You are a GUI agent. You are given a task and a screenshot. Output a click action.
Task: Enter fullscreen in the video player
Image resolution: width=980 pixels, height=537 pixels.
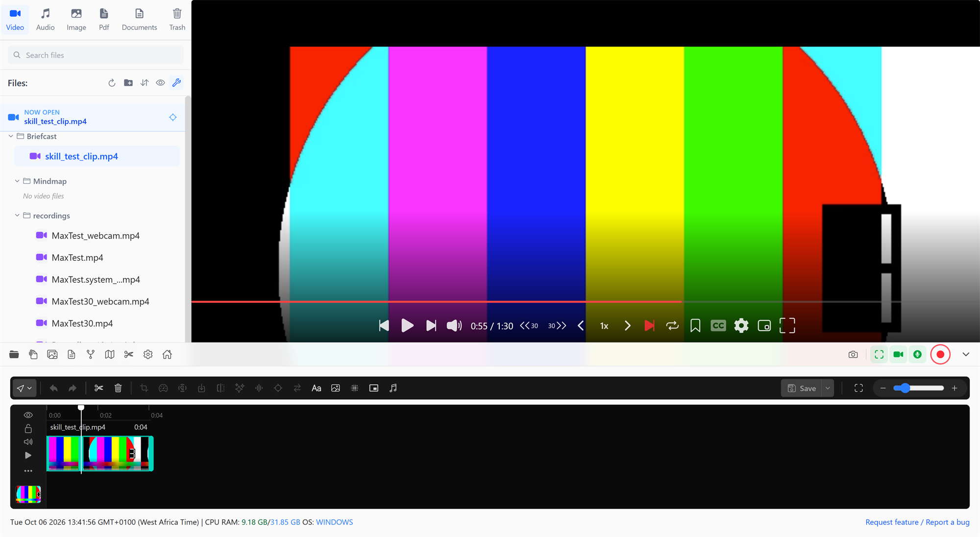pyautogui.click(x=787, y=325)
